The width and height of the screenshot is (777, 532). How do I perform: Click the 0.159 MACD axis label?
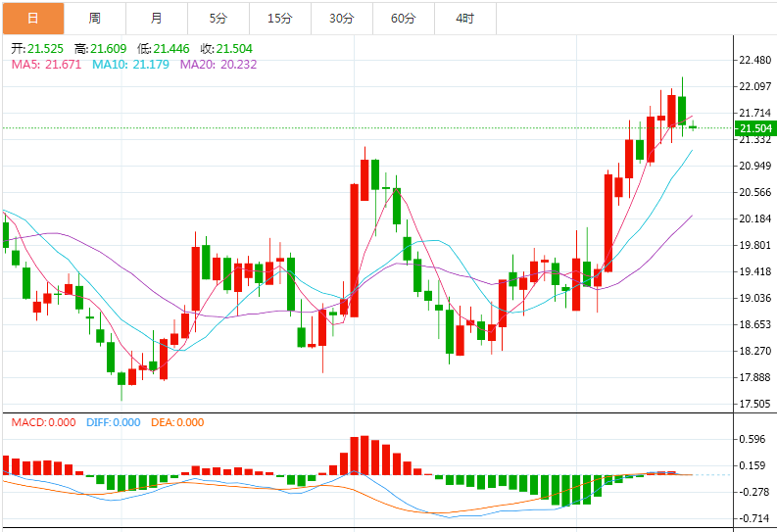[753, 465]
